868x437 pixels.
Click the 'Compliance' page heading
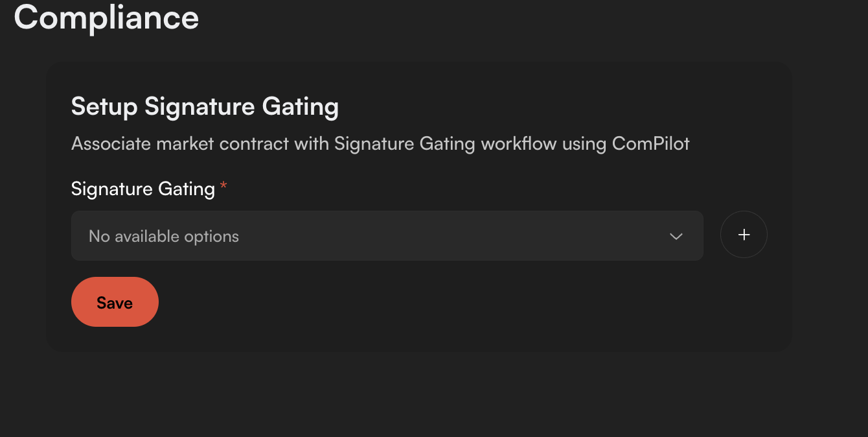pos(106,18)
